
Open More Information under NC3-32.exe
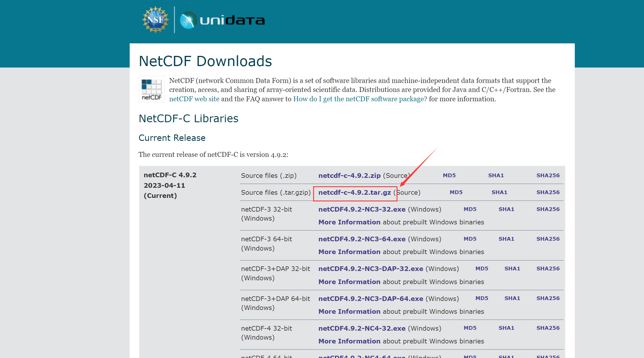point(349,222)
